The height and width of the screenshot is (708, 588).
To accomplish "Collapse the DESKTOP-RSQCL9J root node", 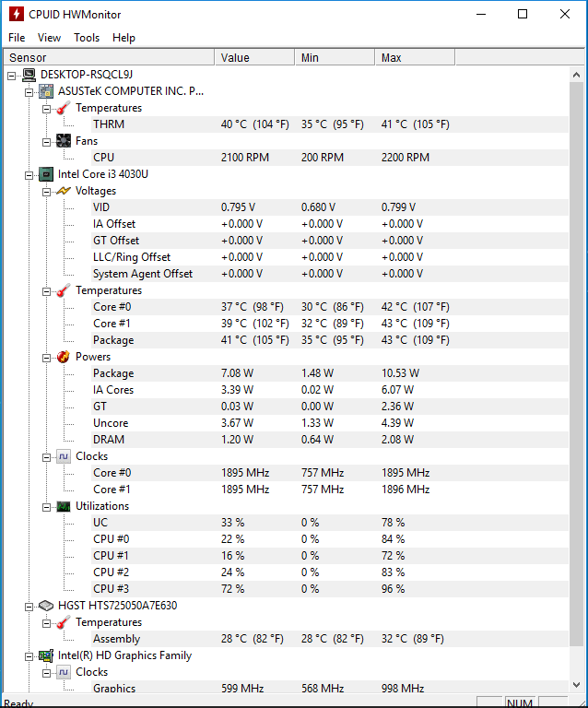I will pos(11,77).
